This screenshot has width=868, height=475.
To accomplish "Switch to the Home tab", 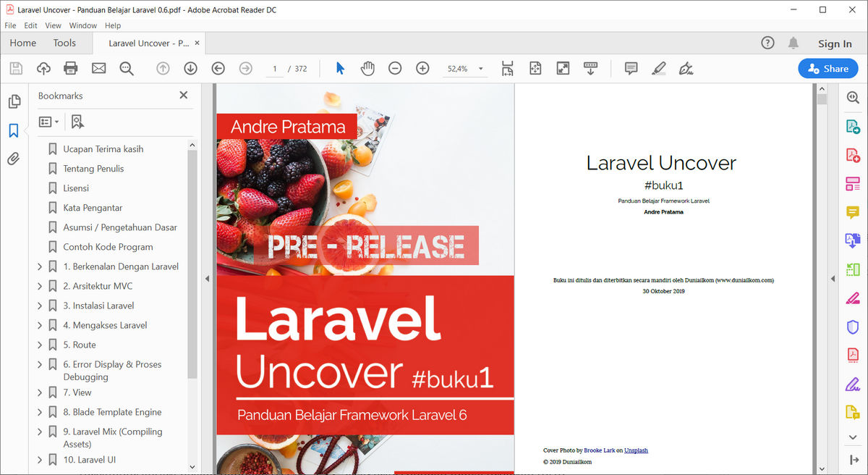I will pyautogui.click(x=23, y=43).
